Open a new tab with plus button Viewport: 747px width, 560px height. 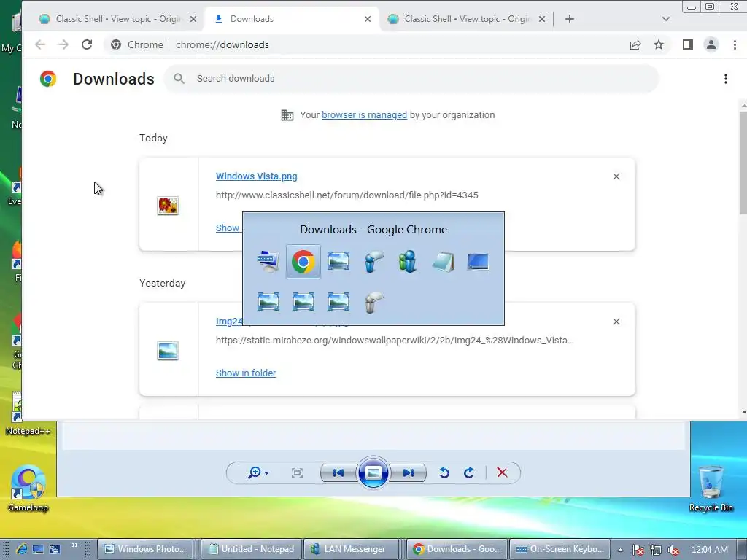[x=570, y=19]
